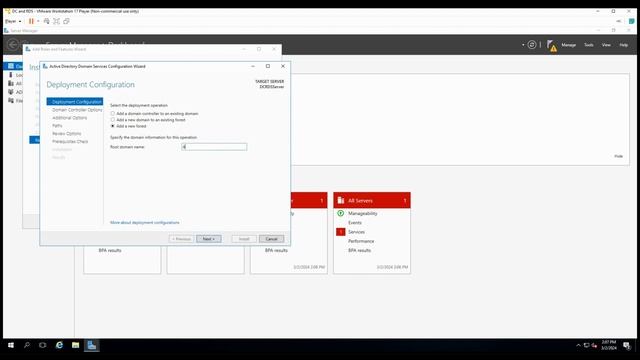The image size is (640, 360).
Task: Click the VMware Unity mode icon
Action: (x=66, y=21)
